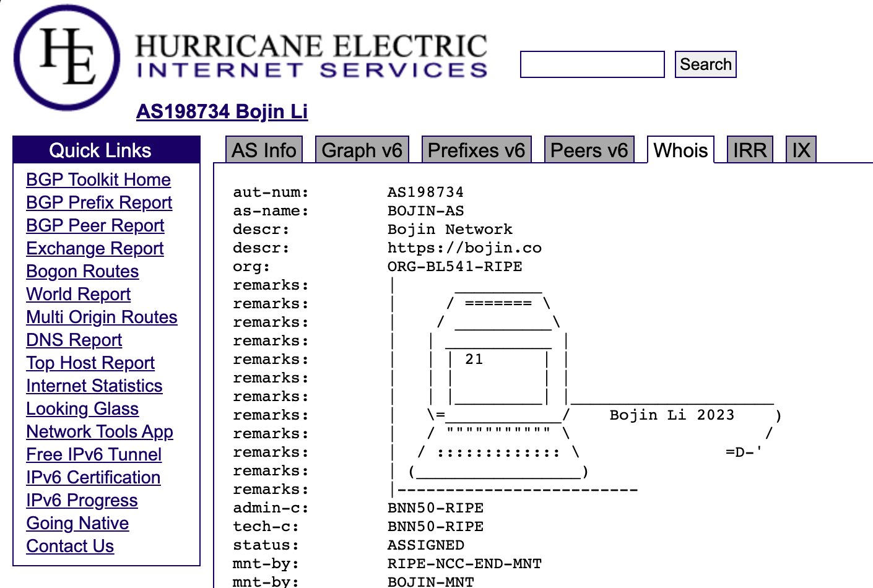Click Contact Us link

click(x=70, y=546)
